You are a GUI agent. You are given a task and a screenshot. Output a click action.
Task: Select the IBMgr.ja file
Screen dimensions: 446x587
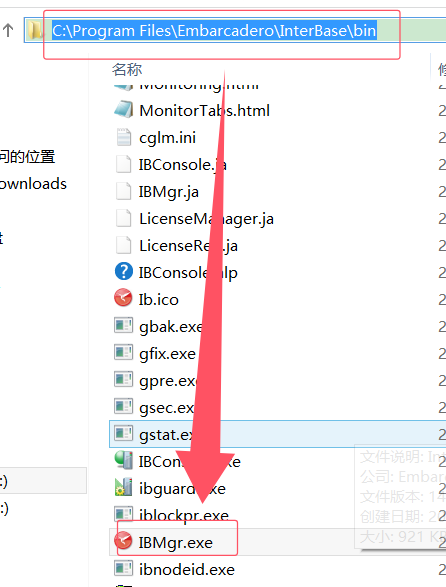[x=169, y=192]
